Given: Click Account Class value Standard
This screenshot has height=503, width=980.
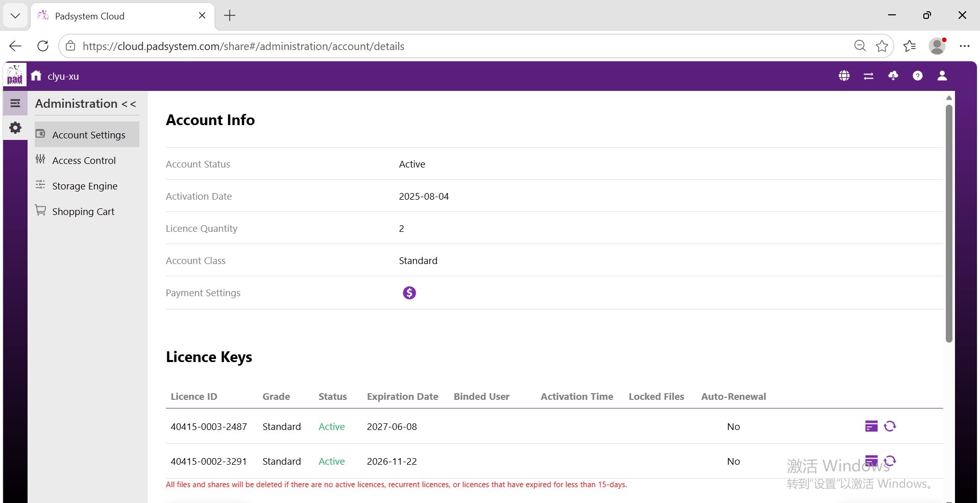Looking at the screenshot, I should [x=418, y=260].
